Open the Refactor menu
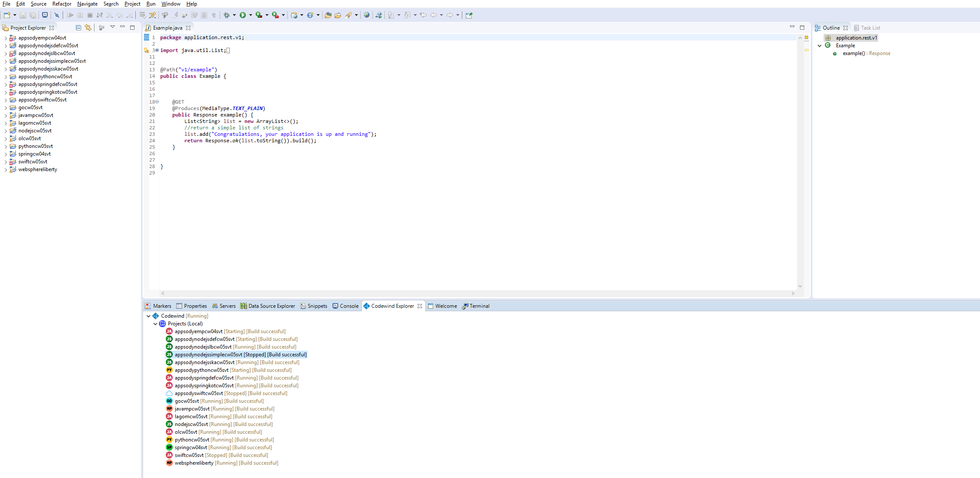This screenshot has height=478, width=980. tap(62, 4)
